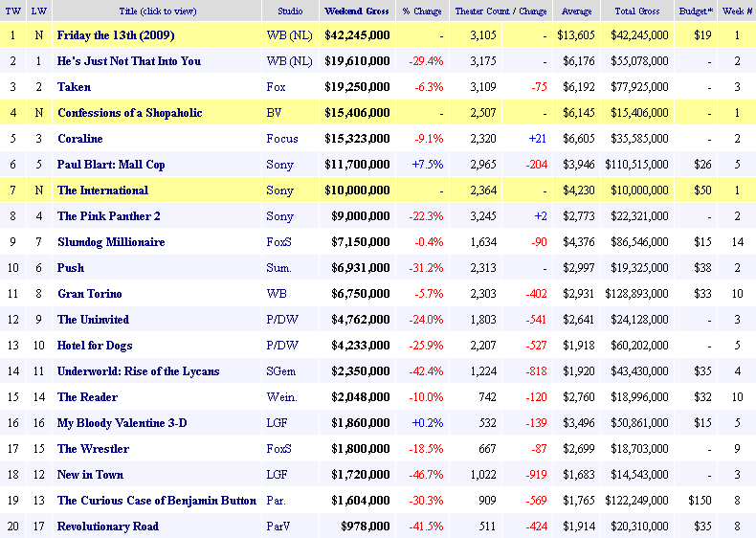Viewport: 756px width, 538px height.
Task: Click the Gran Torino title
Action: [89, 294]
